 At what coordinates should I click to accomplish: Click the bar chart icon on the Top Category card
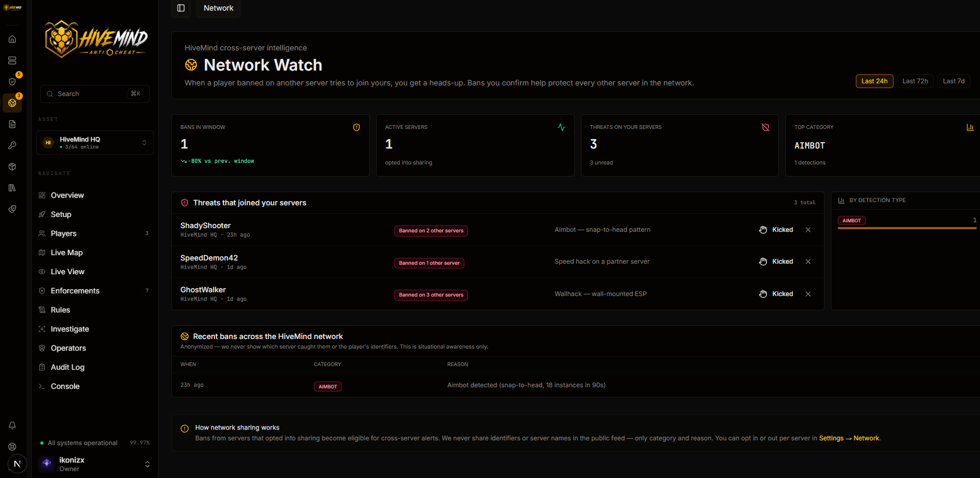[970, 127]
